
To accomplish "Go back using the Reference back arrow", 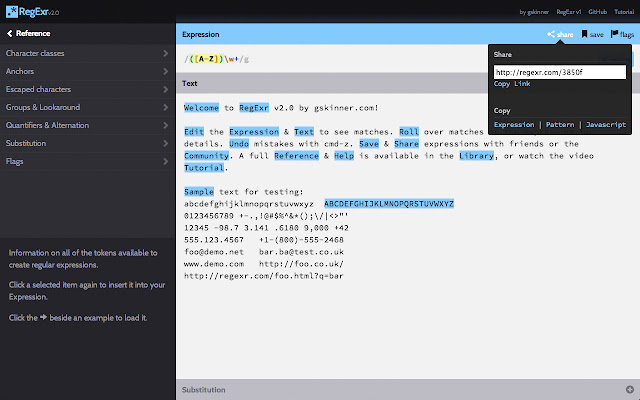I will click(x=9, y=33).
